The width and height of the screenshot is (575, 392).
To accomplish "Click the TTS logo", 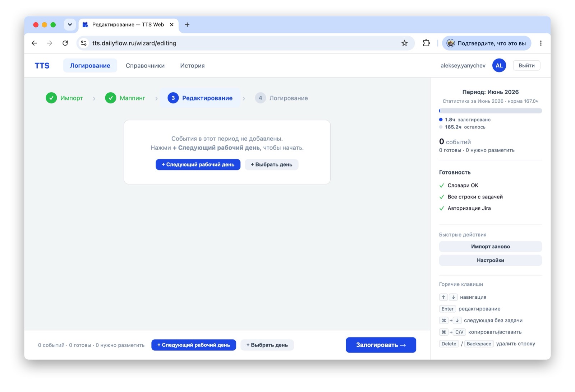I will (42, 65).
